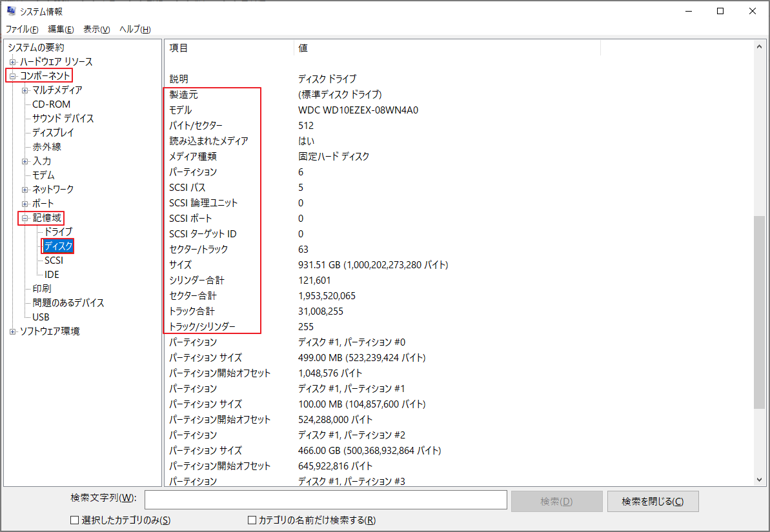Open the ヘルプ menu
Image resolution: width=770 pixels, height=532 pixels.
point(135,30)
